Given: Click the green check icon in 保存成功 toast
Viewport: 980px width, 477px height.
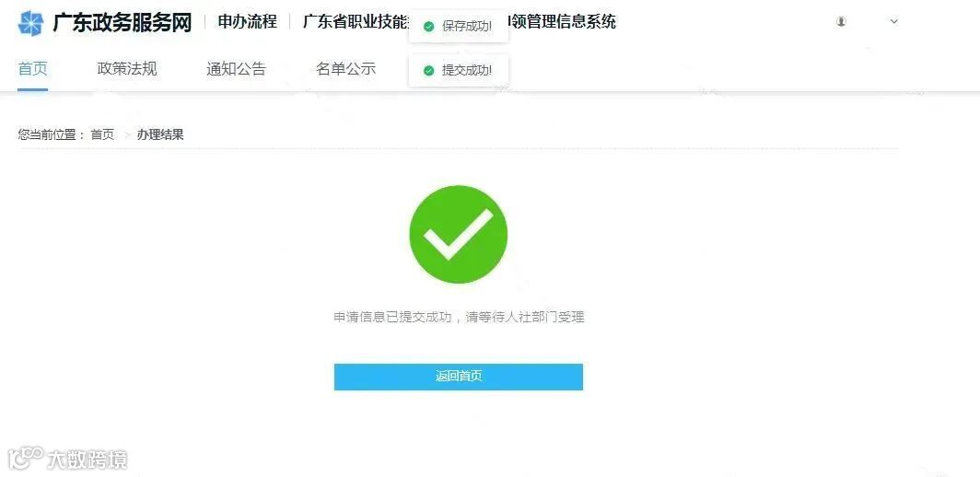Looking at the screenshot, I should coord(428,27).
